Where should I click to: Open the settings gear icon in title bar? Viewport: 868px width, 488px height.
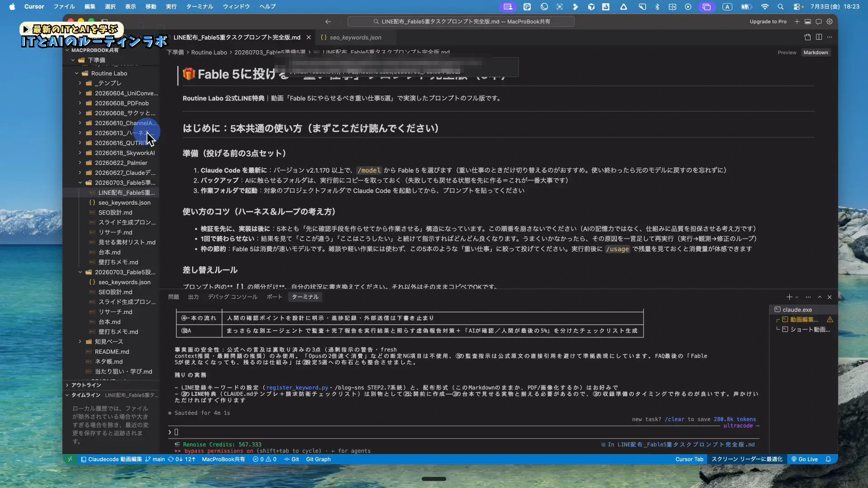coord(830,21)
